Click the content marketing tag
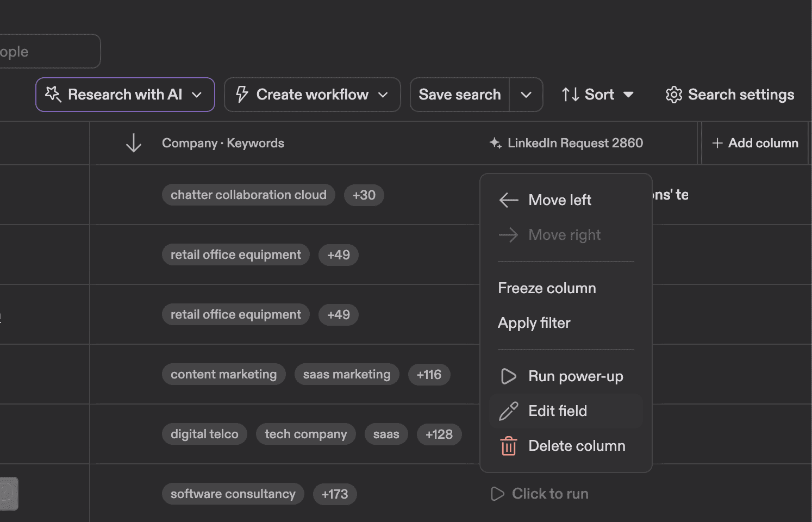 pyautogui.click(x=223, y=375)
